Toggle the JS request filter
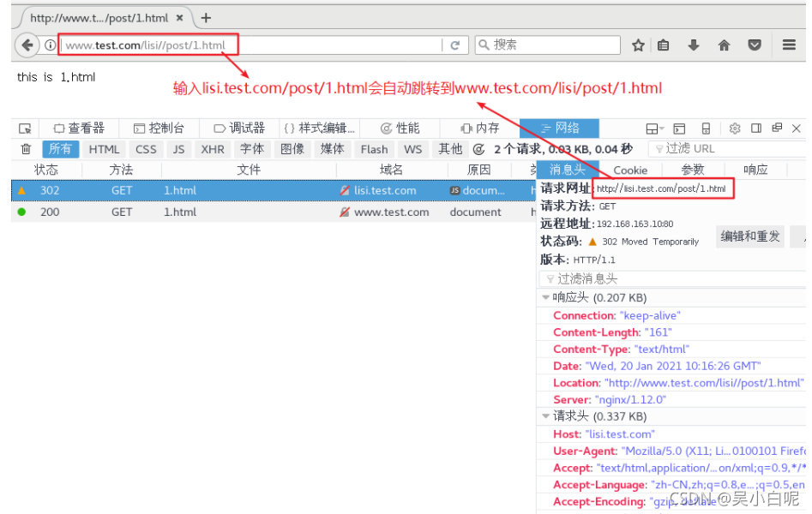Screen dimensions: 812x514 point(178,149)
